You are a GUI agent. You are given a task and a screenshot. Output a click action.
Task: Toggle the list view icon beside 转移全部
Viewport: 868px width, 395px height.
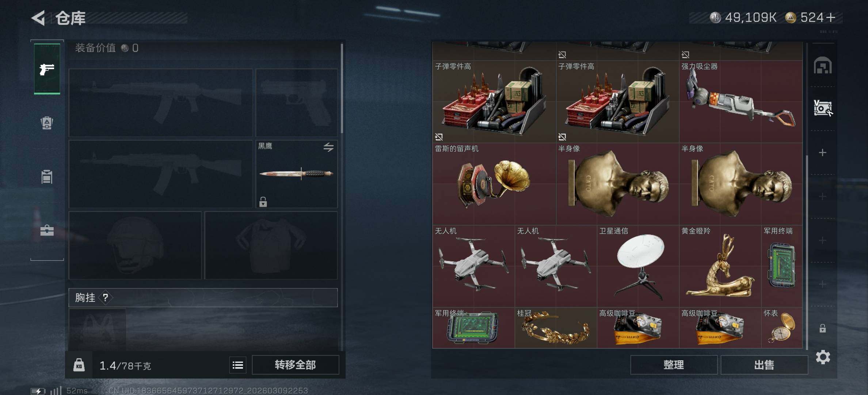(238, 365)
